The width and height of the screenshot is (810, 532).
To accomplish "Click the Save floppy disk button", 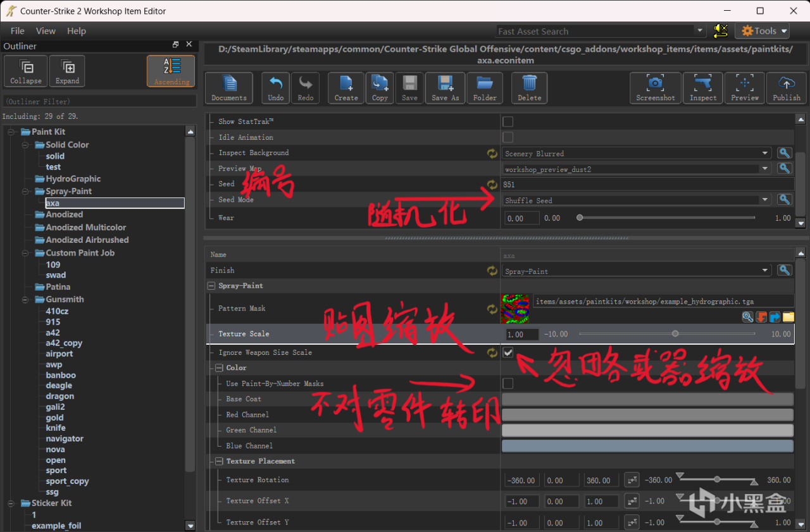I will coord(409,88).
